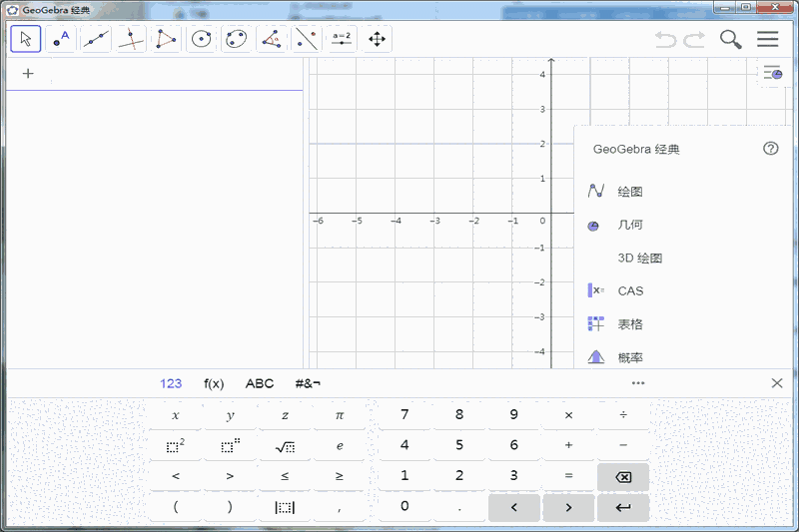Click the algebra input plus field
This screenshot has width=799, height=532.
[28, 74]
